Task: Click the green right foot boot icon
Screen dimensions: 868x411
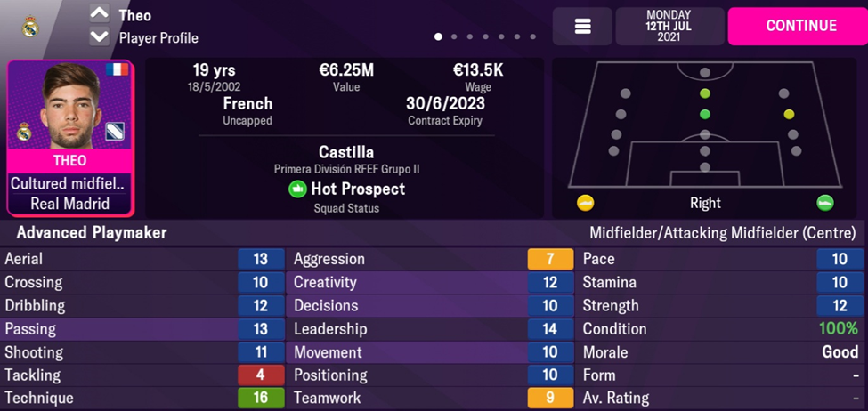Action: click(x=825, y=203)
